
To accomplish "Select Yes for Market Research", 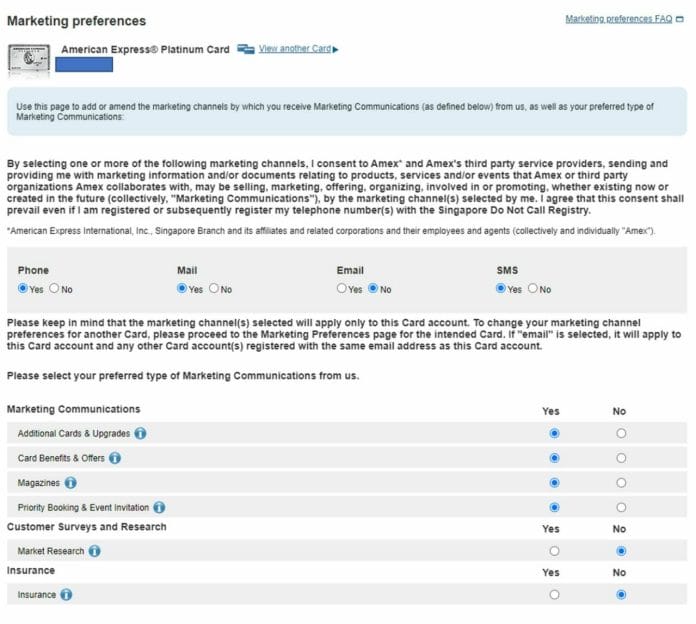I will pyautogui.click(x=554, y=551).
